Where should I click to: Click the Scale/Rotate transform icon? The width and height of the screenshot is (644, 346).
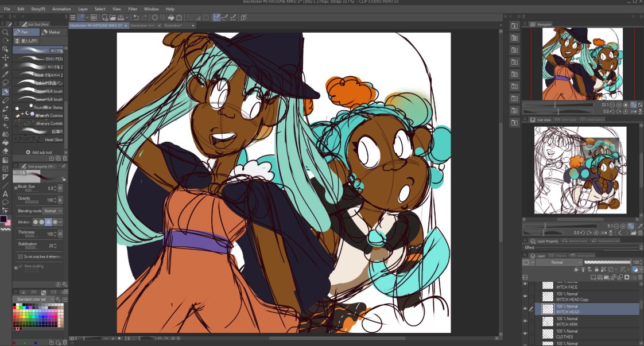point(179,18)
